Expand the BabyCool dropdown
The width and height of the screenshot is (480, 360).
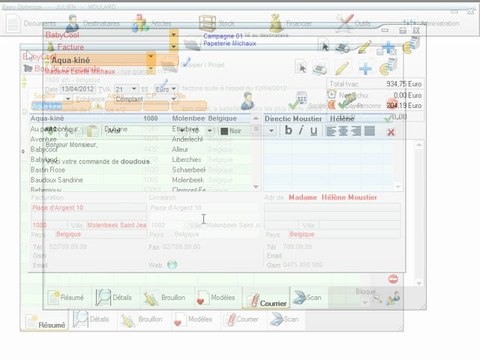173,34
